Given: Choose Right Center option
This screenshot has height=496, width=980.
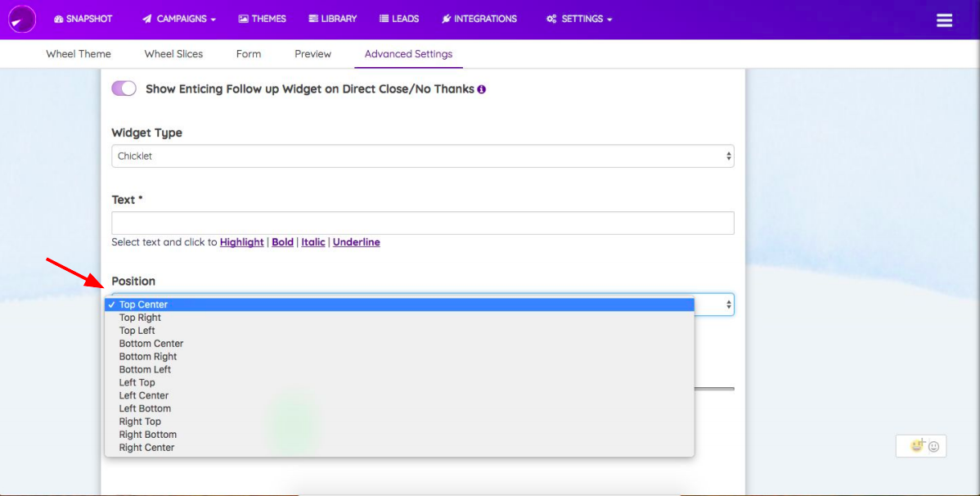Looking at the screenshot, I should (400, 447).
